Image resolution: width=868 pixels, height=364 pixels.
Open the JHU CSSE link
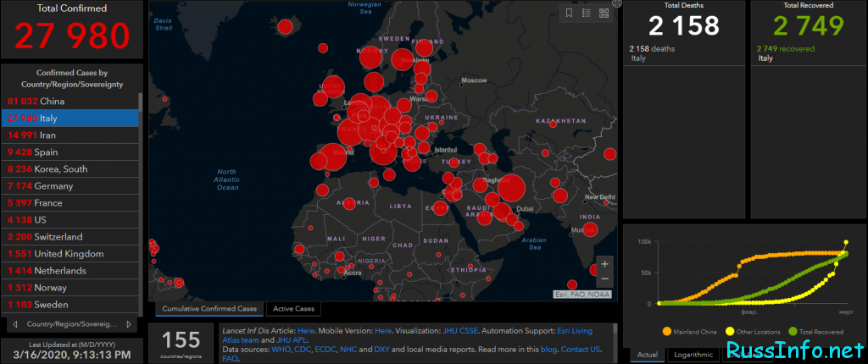coord(460,331)
